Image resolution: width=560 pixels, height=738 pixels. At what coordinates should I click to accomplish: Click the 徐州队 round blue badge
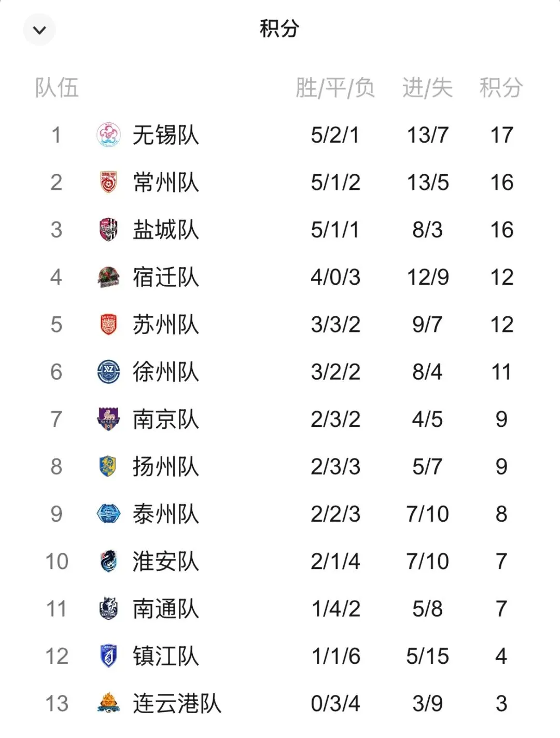pyautogui.click(x=108, y=372)
